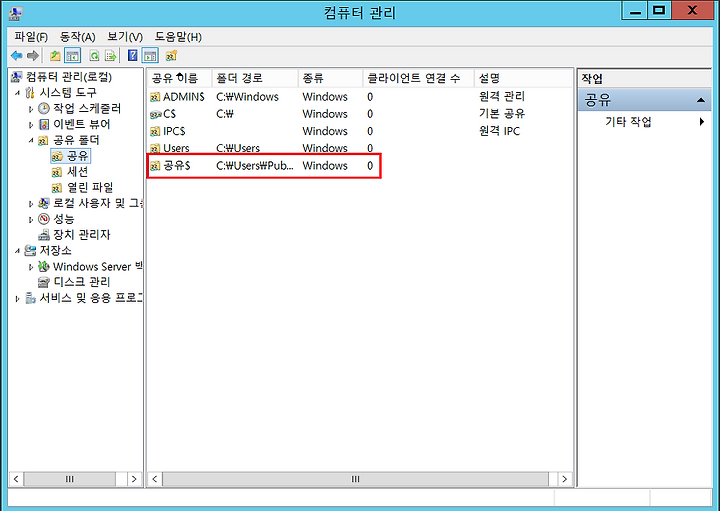The width and height of the screenshot is (720, 511).
Task: Click the tree pane horizontal scrollbar thumb
Action: tap(69, 479)
